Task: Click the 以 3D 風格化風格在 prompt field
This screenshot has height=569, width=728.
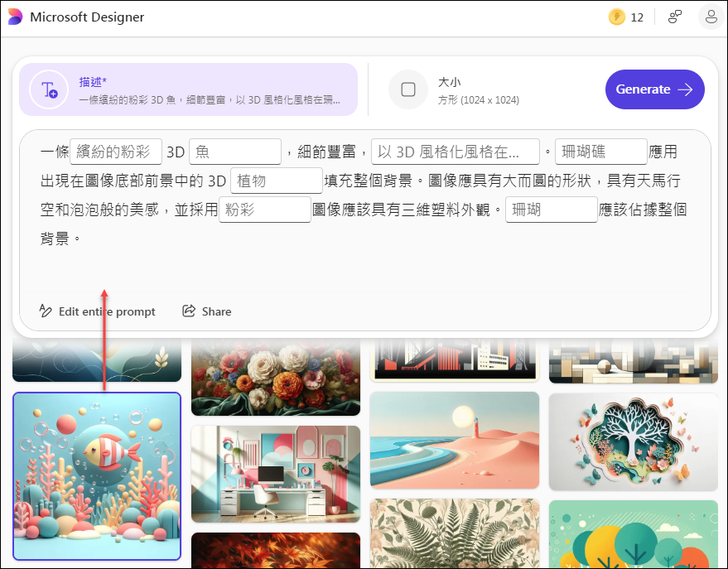Action: [455, 152]
